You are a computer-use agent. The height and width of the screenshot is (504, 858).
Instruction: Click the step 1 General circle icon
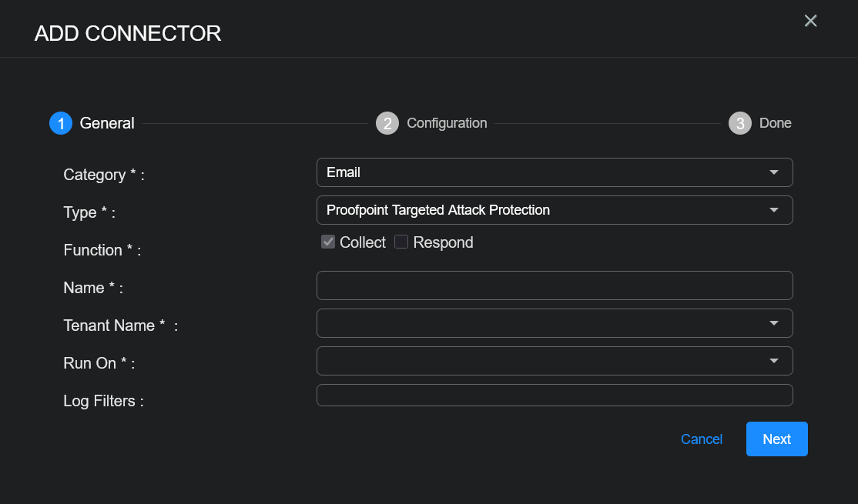[61, 123]
